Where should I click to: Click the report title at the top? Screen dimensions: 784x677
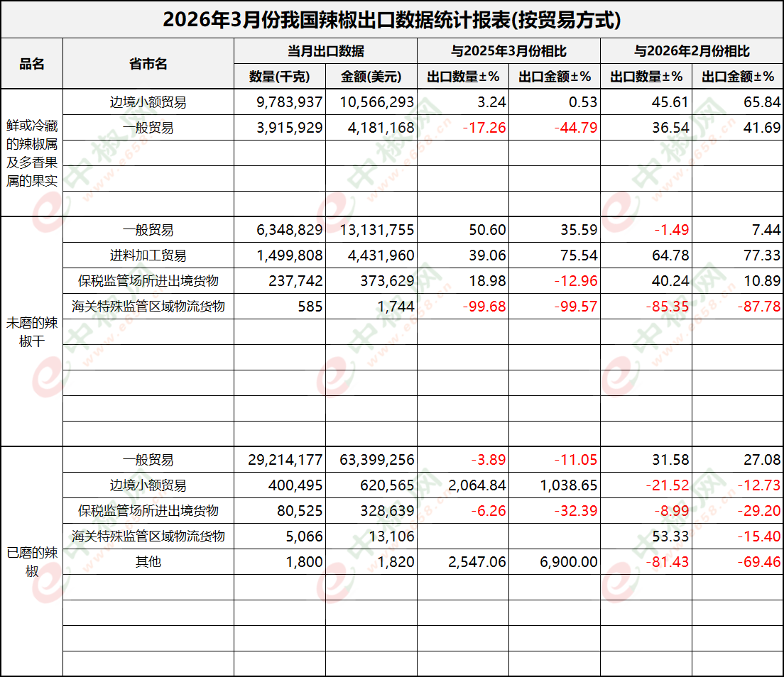tap(392, 19)
